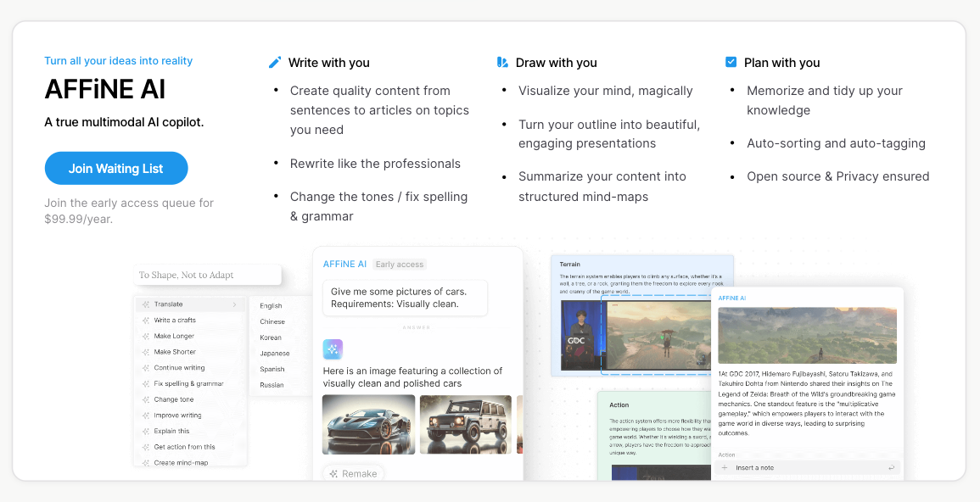This screenshot has width=980, height=502.
Task: Pick Chinese from the language list
Action: 272,321
